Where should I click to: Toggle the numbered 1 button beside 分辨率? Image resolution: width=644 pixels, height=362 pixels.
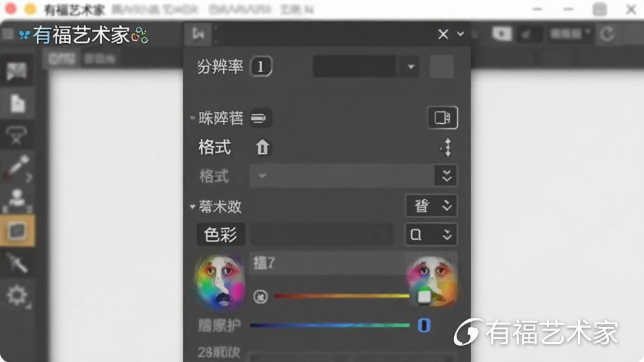click(260, 67)
